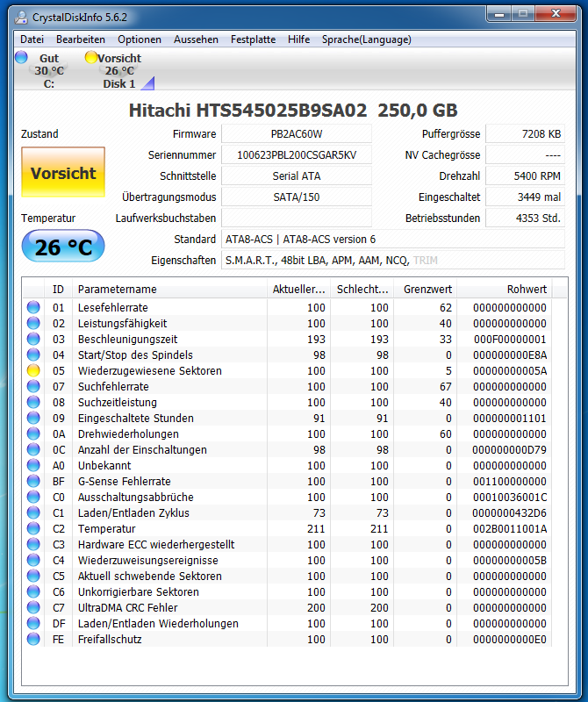Click status icon for Laden/Entladen Wiederholungen
Screen dimensions: 588x702
point(33,623)
